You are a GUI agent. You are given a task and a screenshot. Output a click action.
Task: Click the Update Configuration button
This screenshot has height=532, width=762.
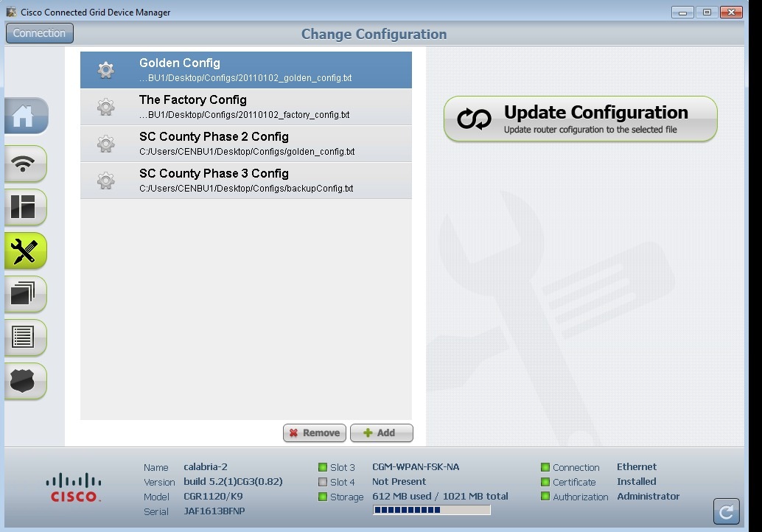click(580, 119)
